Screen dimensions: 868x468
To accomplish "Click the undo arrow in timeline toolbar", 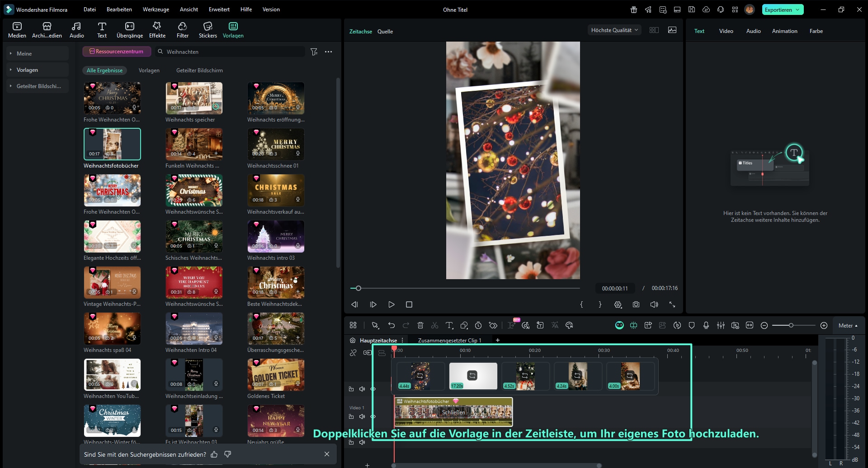I will pos(391,325).
